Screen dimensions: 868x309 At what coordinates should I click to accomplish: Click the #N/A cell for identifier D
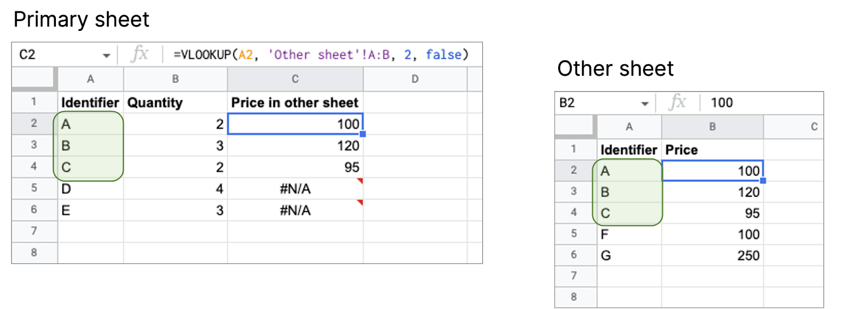(295, 189)
